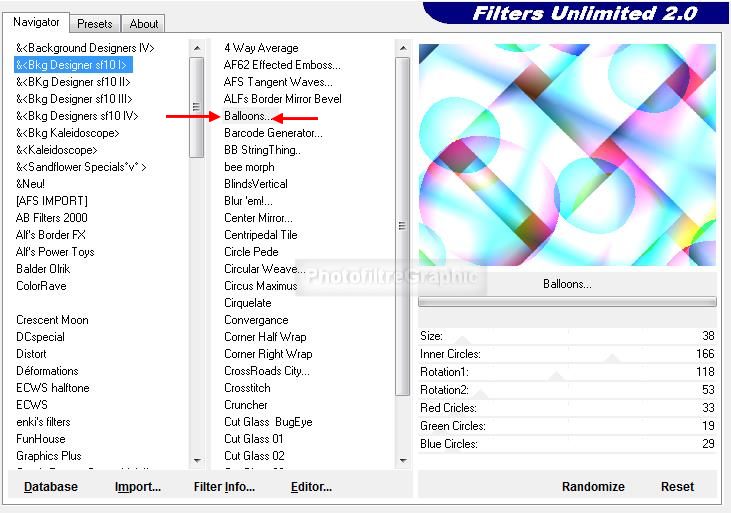Click the Database button

(51, 487)
